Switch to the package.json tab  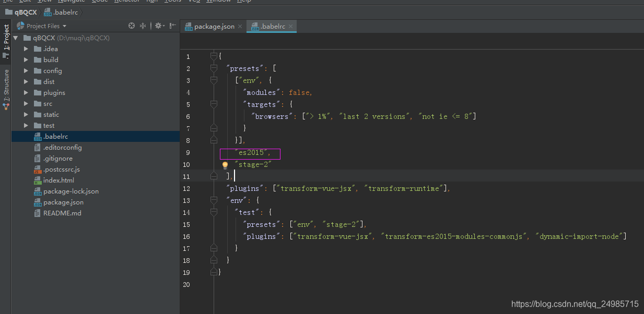213,26
